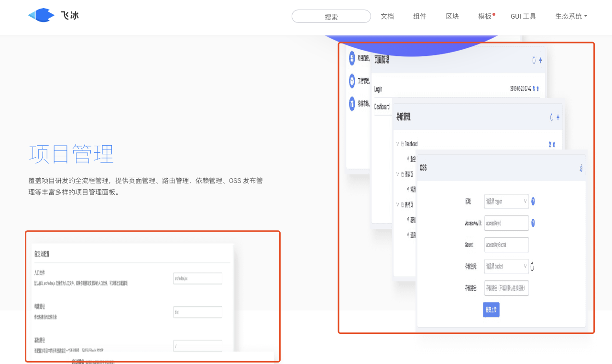Refresh the 导航管理 panel
This screenshot has width=612, height=364.
(552, 117)
